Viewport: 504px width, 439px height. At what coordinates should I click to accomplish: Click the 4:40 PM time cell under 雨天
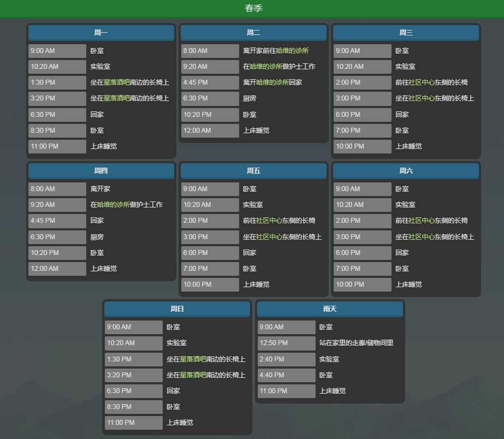point(286,375)
